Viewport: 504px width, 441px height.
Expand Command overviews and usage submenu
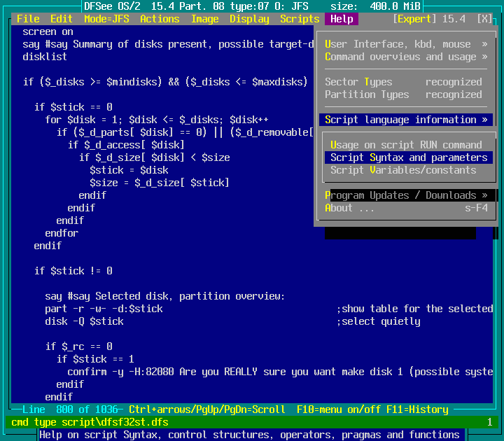(406, 57)
